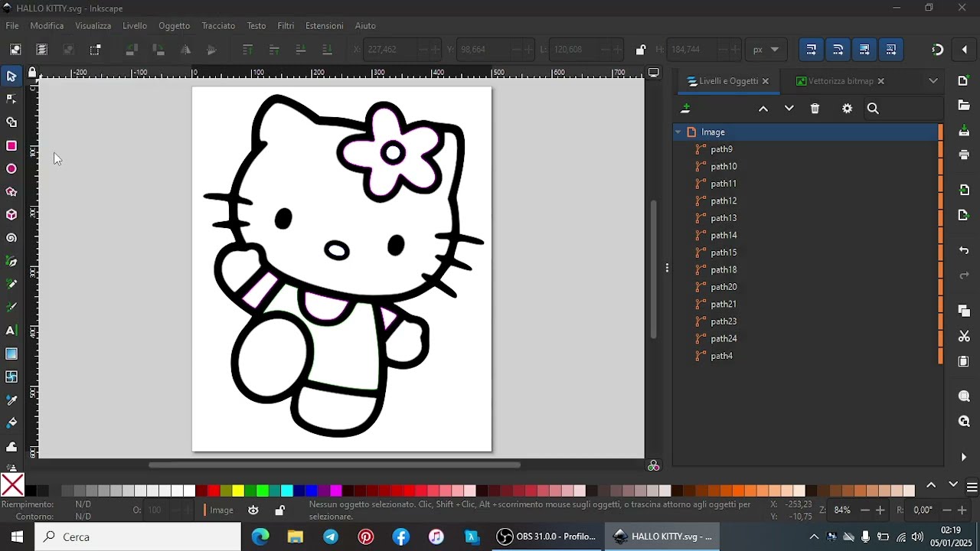Expand snapping options arrow
The width and height of the screenshot is (980, 551).
[x=965, y=50]
